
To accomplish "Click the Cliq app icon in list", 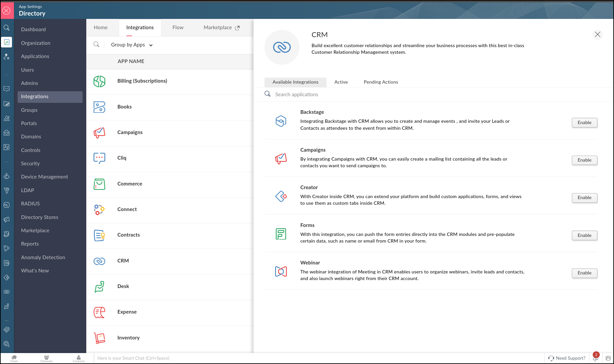I will coord(99,158).
